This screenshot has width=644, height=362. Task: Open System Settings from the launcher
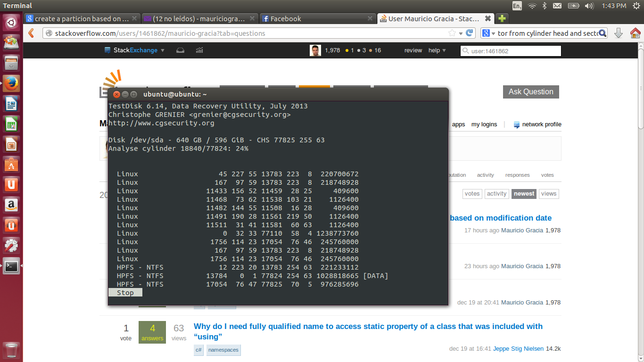pos(11,246)
